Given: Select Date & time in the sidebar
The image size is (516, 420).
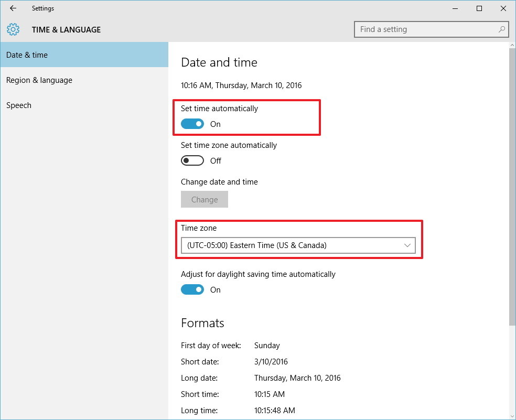Looking at the screenshot, I should point(27,55).
